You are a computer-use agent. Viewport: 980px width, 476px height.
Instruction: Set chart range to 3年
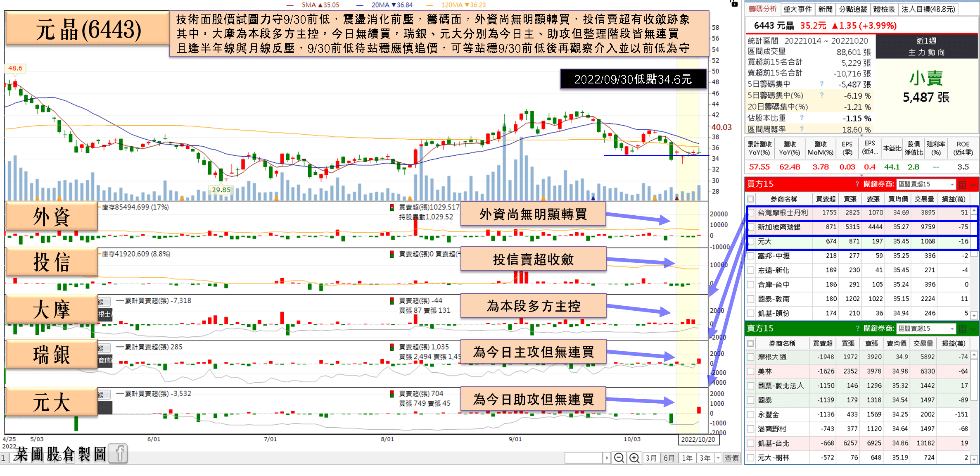pyautogui.click(x=705, y=458)
